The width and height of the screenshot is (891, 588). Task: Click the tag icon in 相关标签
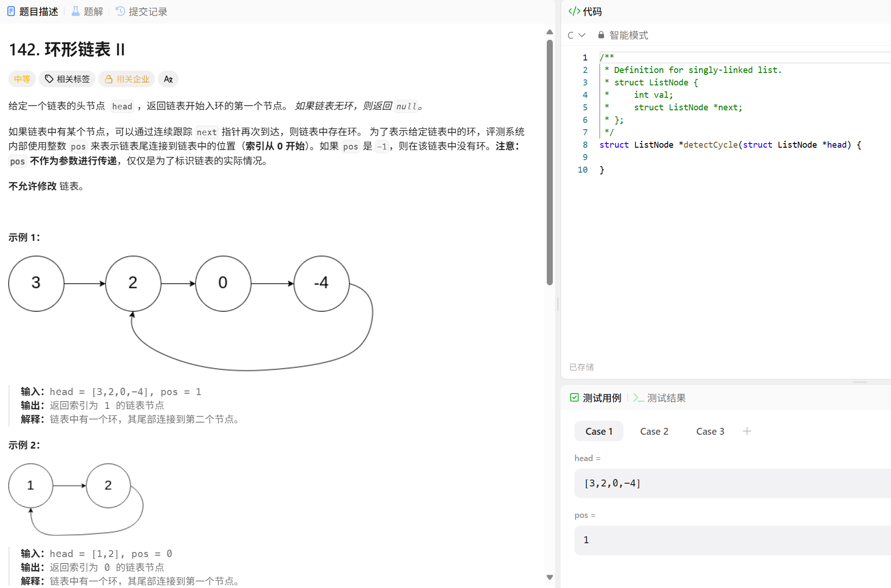49,79
